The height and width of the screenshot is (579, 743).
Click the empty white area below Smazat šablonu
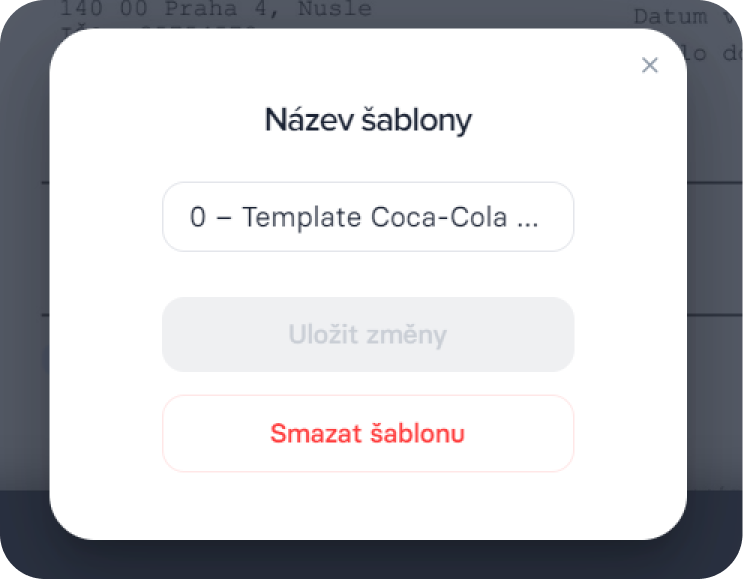pyautogui.click(x=368, y=505)
